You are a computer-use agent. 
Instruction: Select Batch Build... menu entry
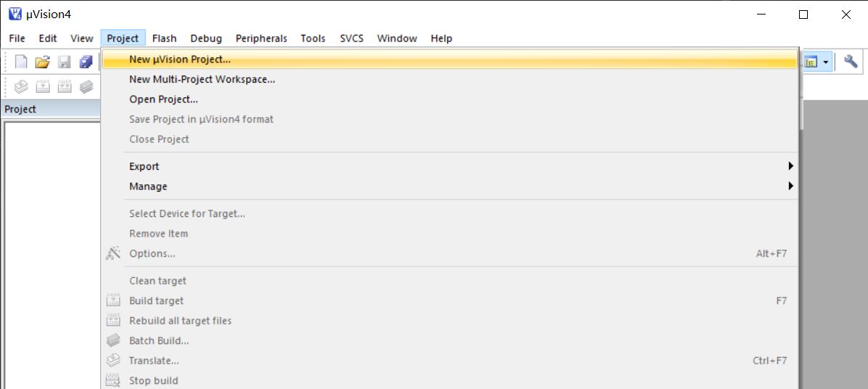tap(449, 340)
